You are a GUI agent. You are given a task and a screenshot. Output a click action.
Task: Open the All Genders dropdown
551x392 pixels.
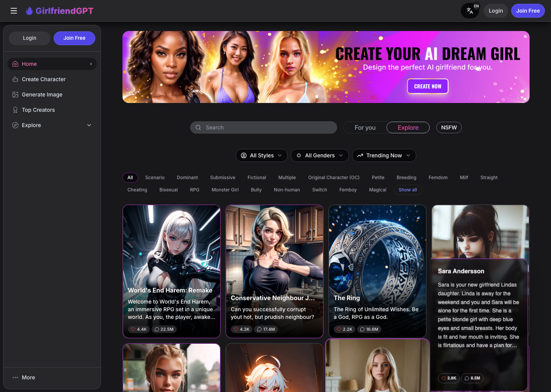[320, 155]
